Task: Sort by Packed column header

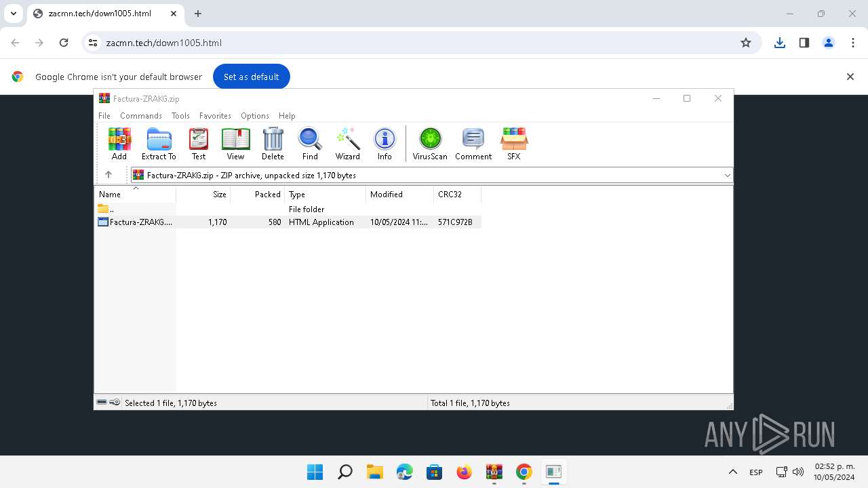Action: pyautogui.click(x=258, y=195)
